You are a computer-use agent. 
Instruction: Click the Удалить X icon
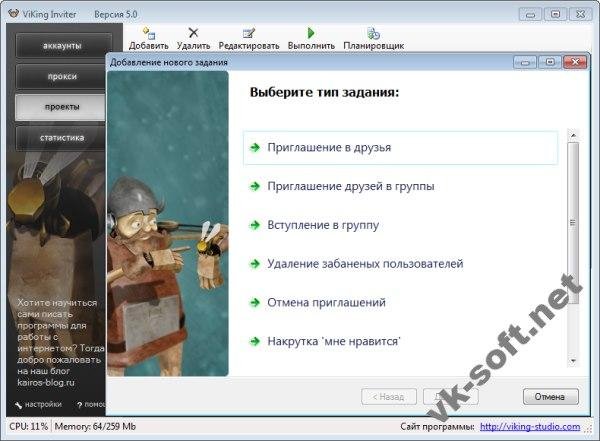(x=194, y=33)
